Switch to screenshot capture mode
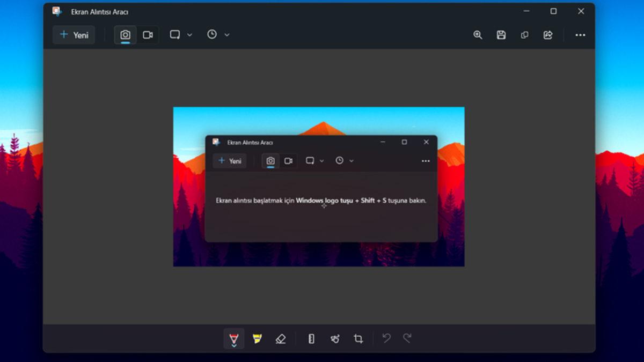 point(125,34)
